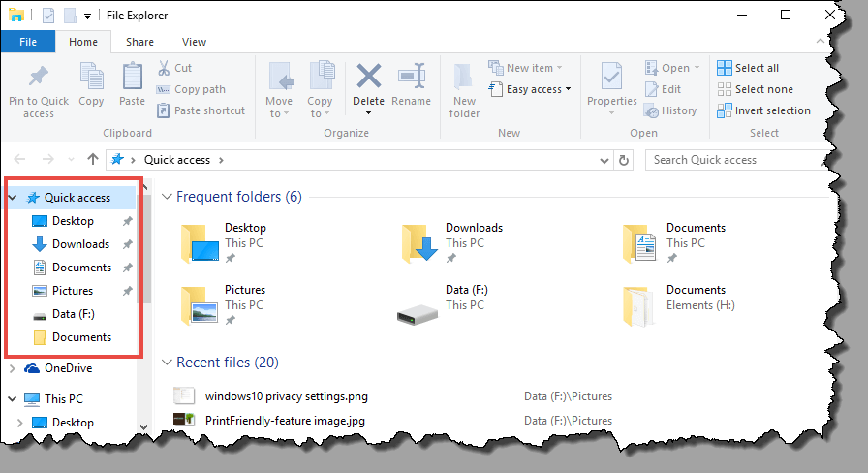Select the Data (F:) drive tile
868x473 pixels.
pyautogui.click(x=443, y=305)
